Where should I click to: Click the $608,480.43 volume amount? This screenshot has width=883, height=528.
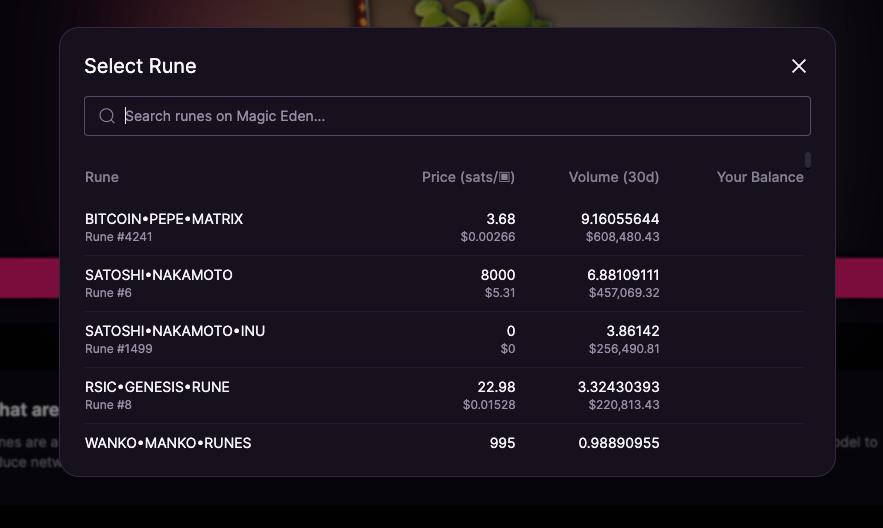coord(622,237)
